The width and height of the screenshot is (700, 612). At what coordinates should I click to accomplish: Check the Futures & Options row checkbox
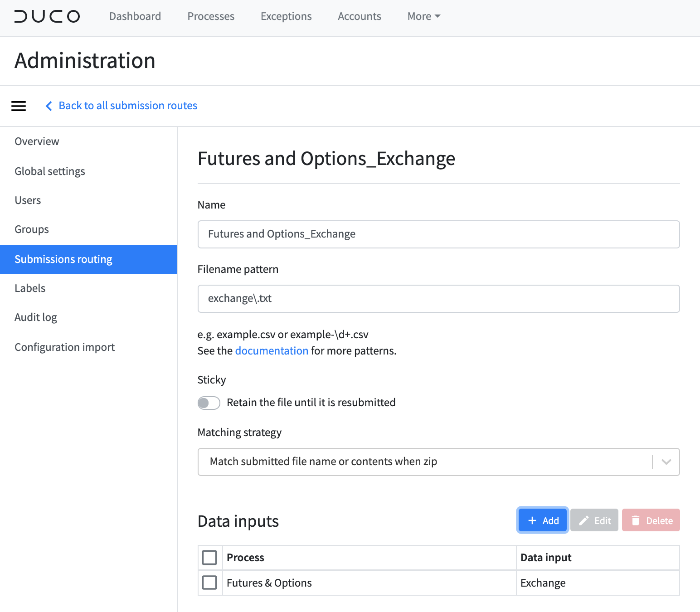(x=209, y=583)
